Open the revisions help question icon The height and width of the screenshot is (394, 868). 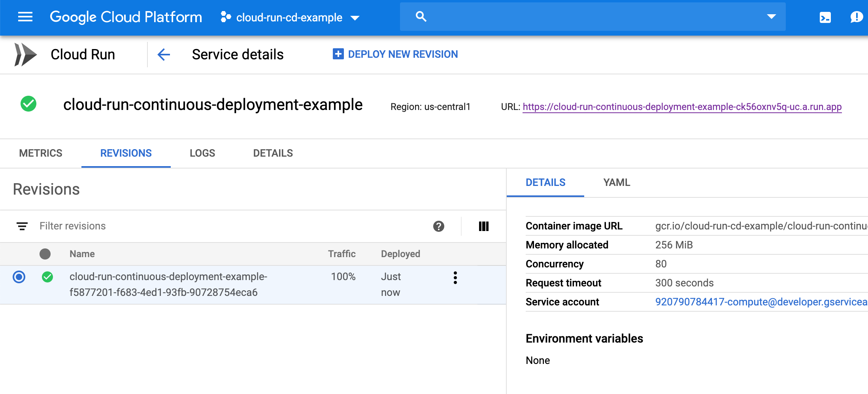pos(439,226)
